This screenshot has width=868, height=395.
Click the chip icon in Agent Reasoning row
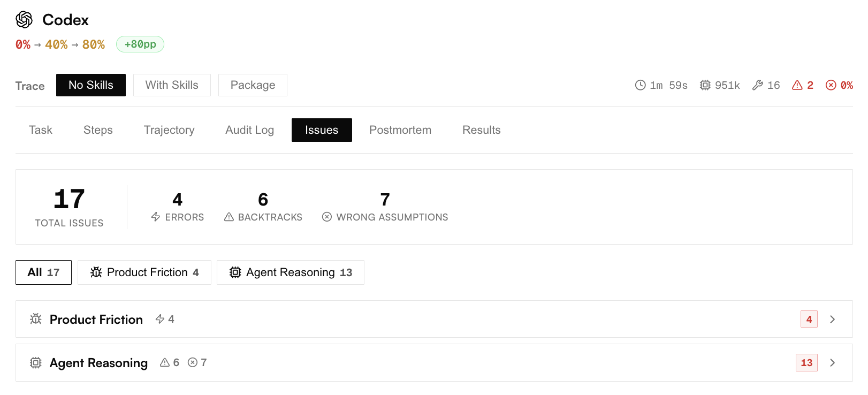click(36, 363)
